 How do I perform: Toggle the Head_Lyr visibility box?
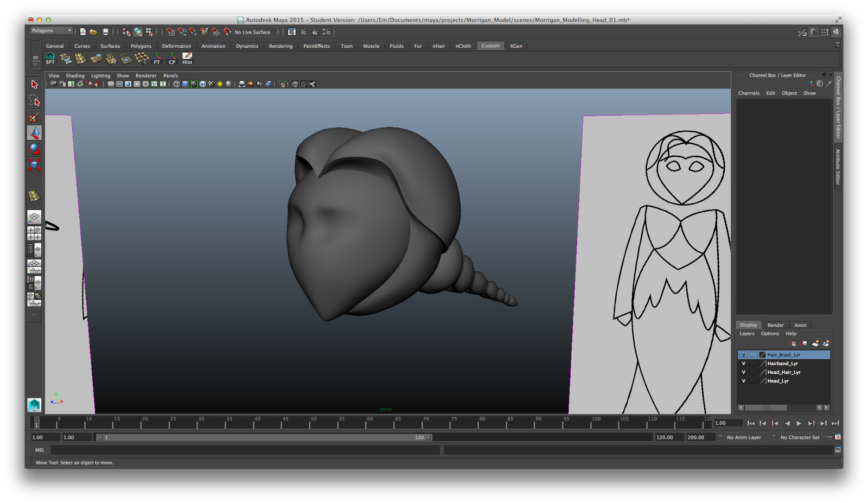(x=744, y=381)
